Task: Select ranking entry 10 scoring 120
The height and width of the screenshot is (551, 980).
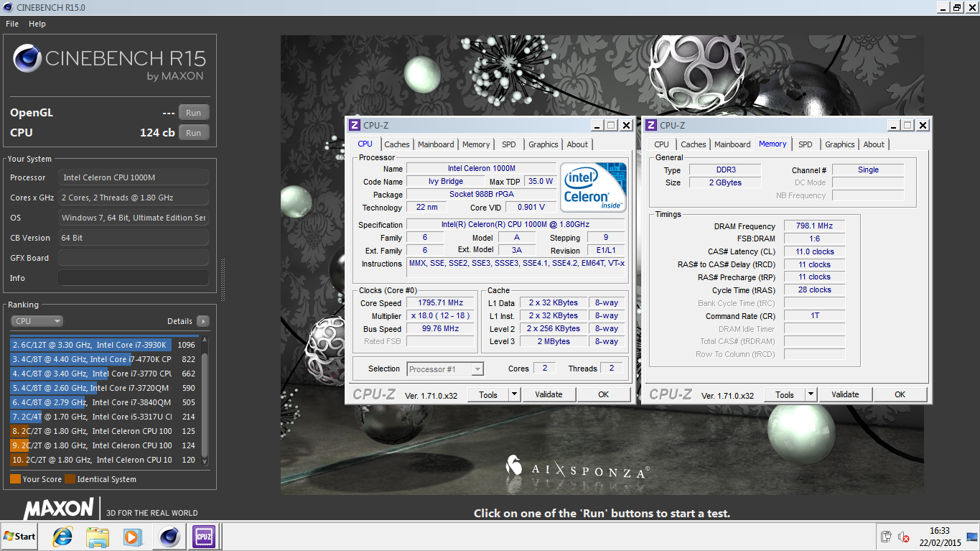Action: tap(103, 460)
